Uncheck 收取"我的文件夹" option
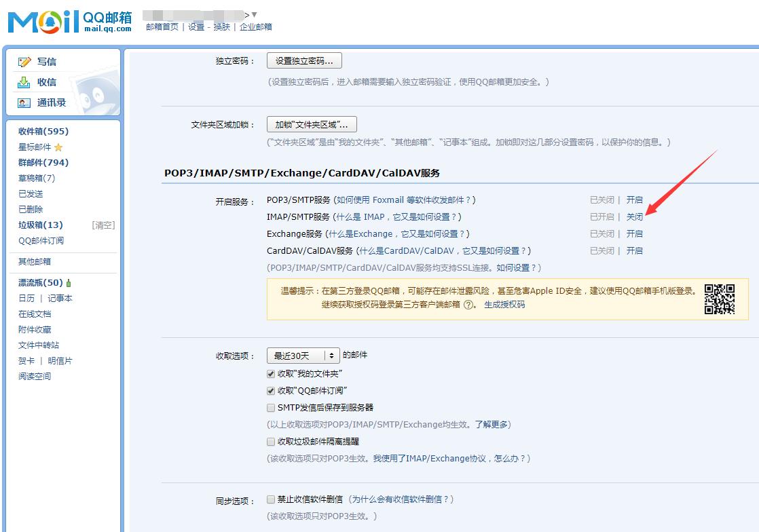759x532 pixels. pyautogui.click(x=270, y=374)
